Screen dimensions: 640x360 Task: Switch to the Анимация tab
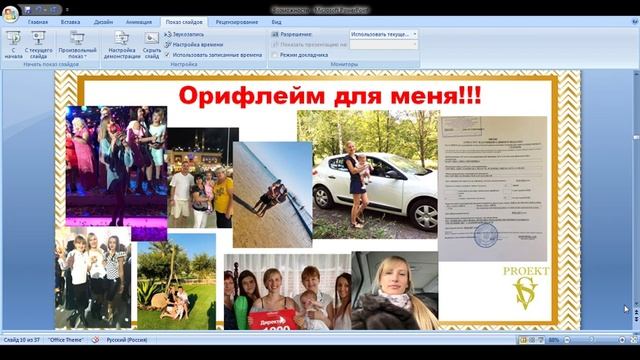[138, 22]
